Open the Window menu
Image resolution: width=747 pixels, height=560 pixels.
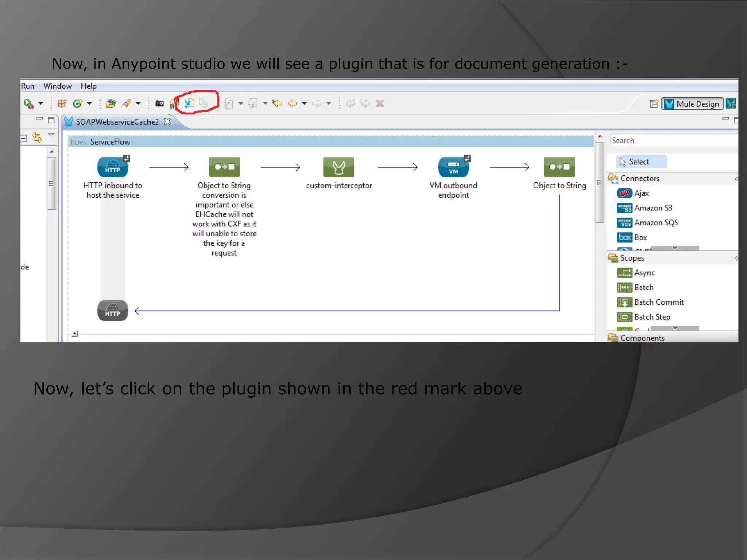[x=58, y=86]
